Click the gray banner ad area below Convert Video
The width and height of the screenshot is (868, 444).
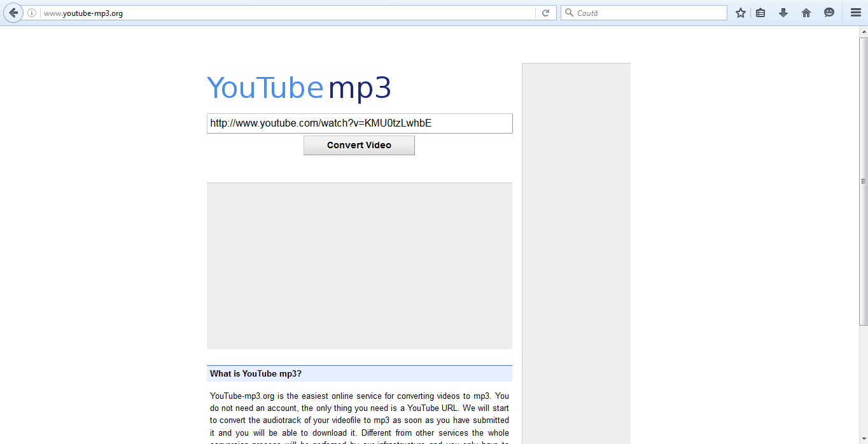click(360, 266)
